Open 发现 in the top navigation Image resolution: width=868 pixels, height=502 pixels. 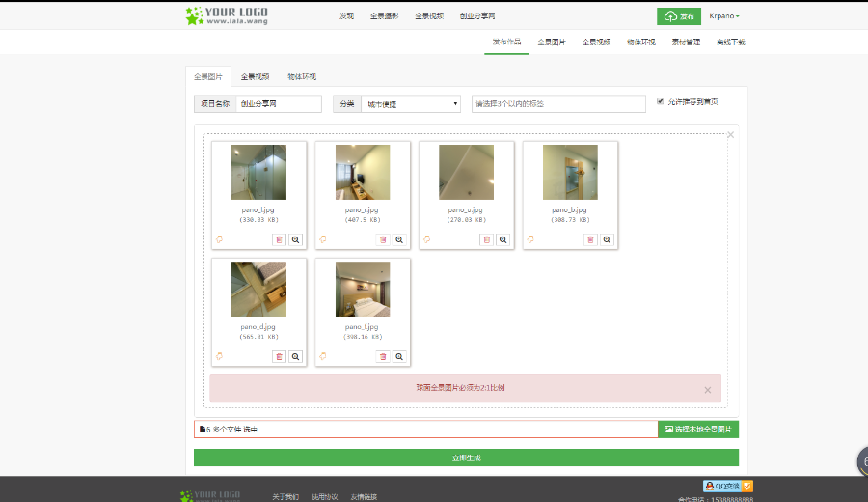point(346,16)
